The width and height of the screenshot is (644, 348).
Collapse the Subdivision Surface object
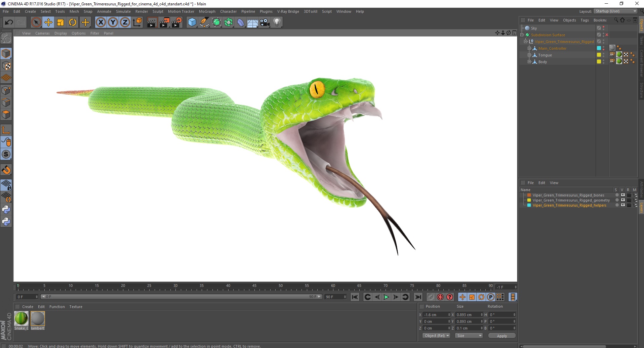(x=522, y=35)
